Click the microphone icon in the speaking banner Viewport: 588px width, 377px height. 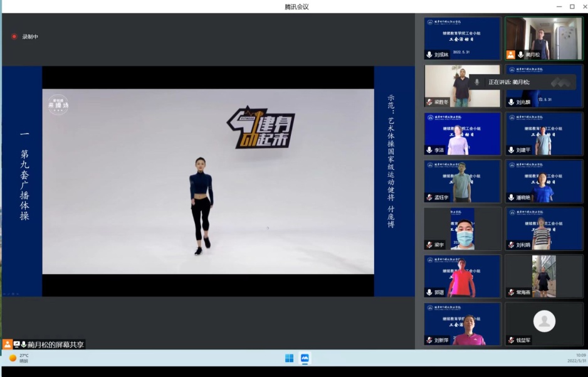(477, 82)
